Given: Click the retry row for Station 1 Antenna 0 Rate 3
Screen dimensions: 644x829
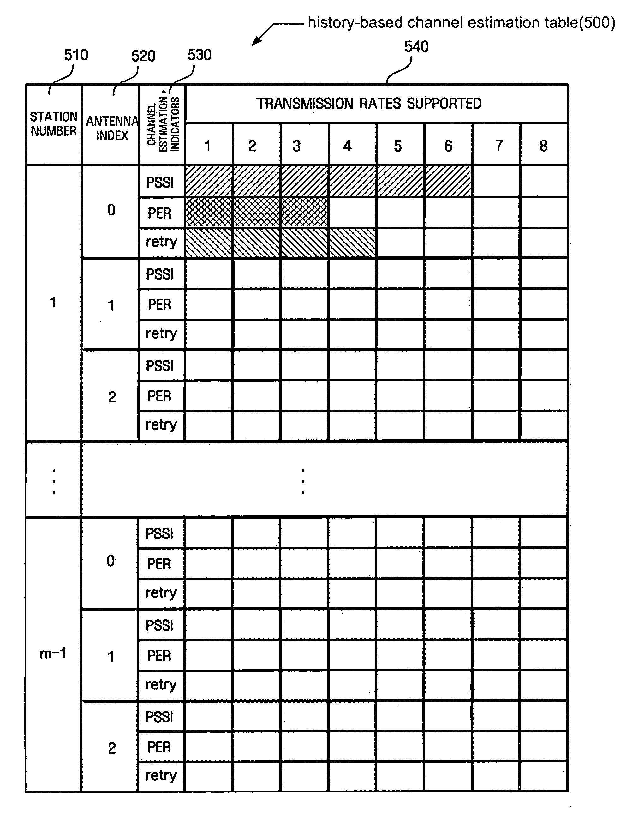Looking at the screenshot, I should 322,239.
